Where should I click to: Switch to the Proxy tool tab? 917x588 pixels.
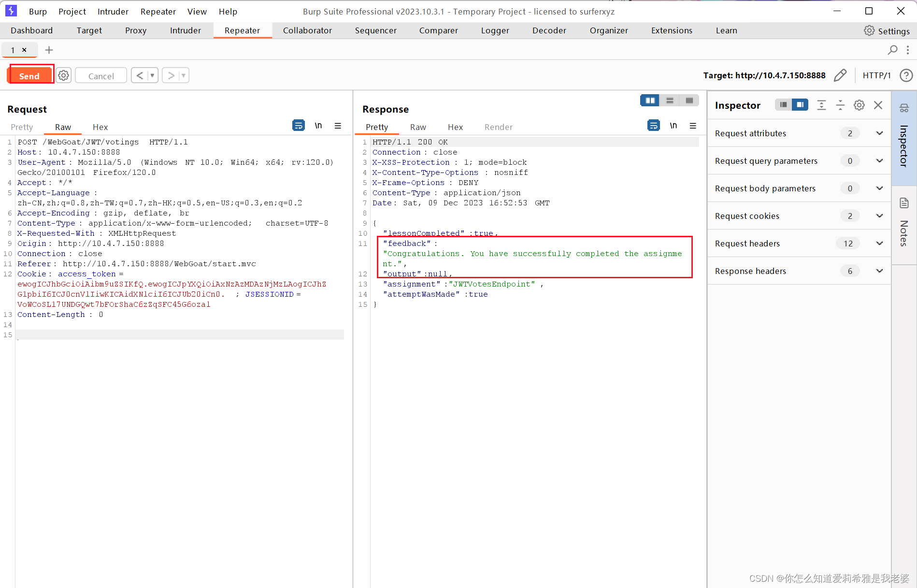click(x=136, y=30)
